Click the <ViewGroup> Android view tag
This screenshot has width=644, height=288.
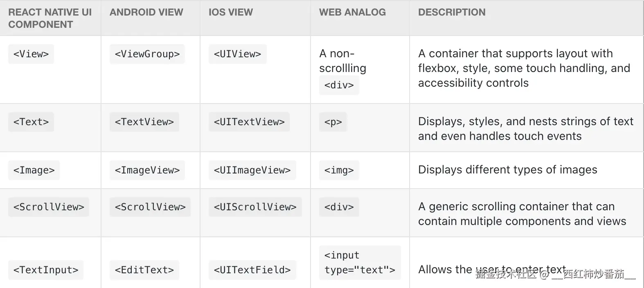[x=147, y=54]
